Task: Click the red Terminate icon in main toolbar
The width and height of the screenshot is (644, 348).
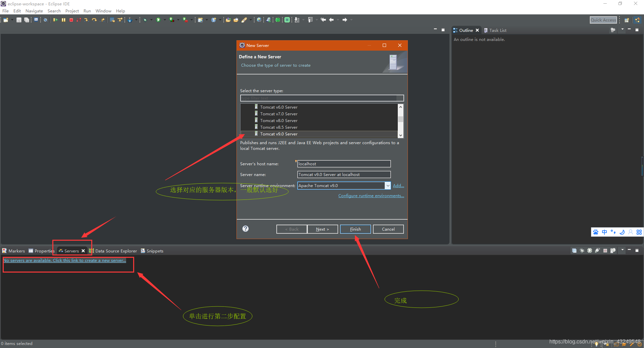Action: [x=71, y=20]
